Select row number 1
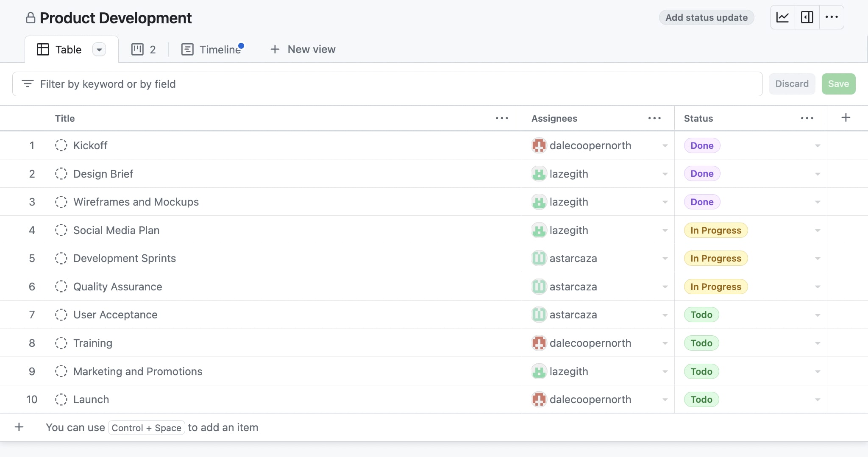 click(32, 145)
